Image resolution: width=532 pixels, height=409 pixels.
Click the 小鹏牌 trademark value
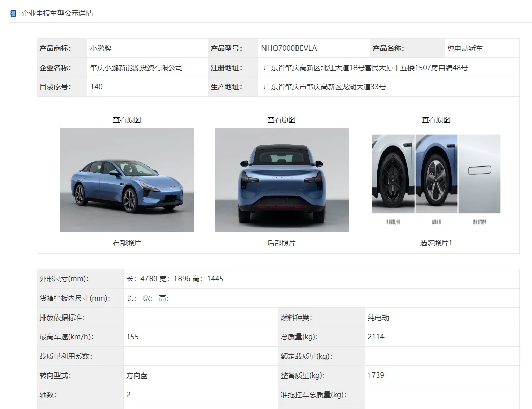click(101, 48)
